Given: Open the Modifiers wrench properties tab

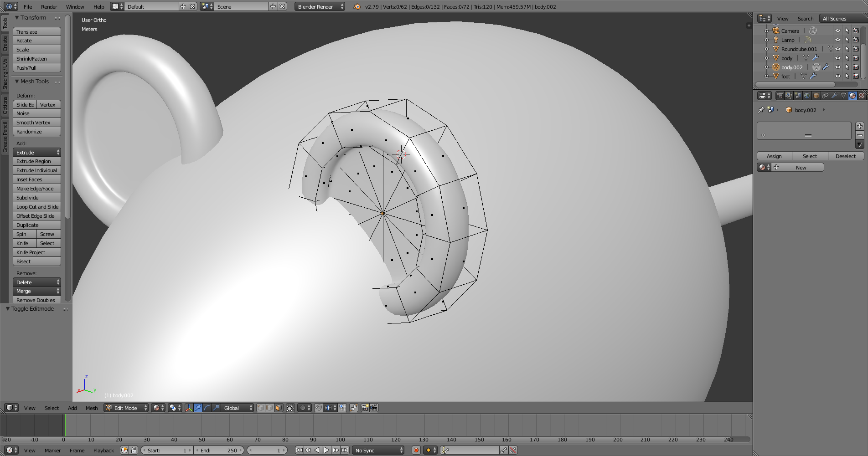Looking at the screenshot, I should point(834,96).
